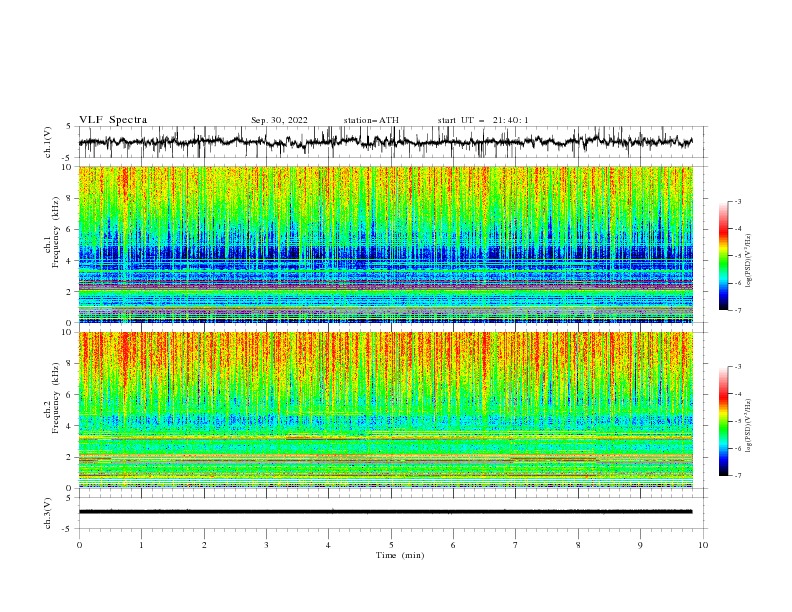Select the date text "Sep. 30, 2022"
The width and height of the screenshot is (792, 612).
279,120
